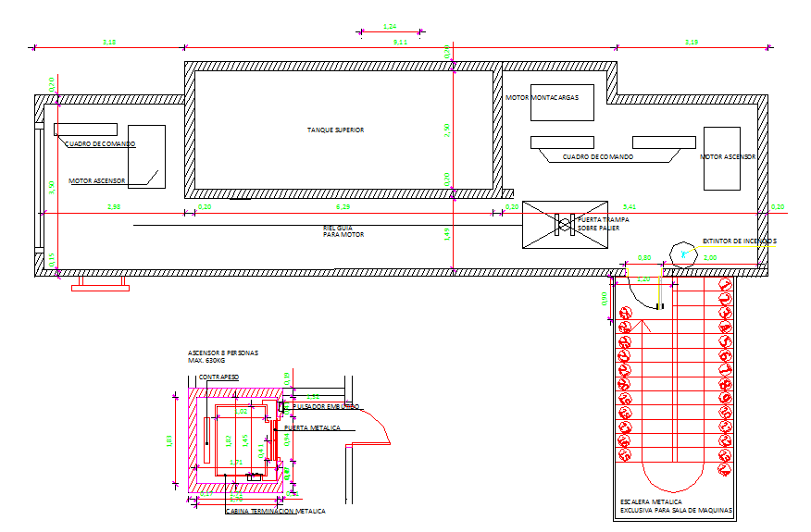Click the 1,24 dimension above the tank

(x=390, y=28)
